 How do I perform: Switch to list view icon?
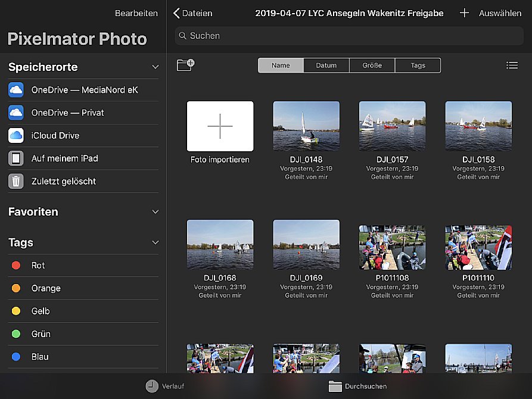click(512, 66)
